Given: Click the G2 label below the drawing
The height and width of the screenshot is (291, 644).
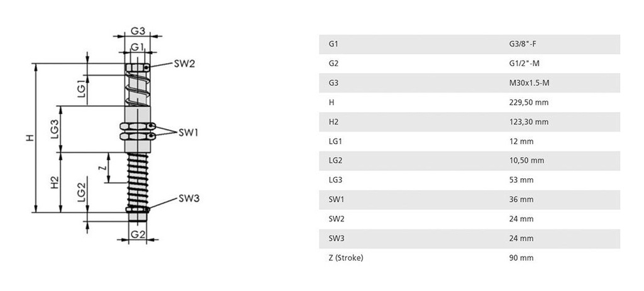Looking at the screenshot, I should point(138,234).
